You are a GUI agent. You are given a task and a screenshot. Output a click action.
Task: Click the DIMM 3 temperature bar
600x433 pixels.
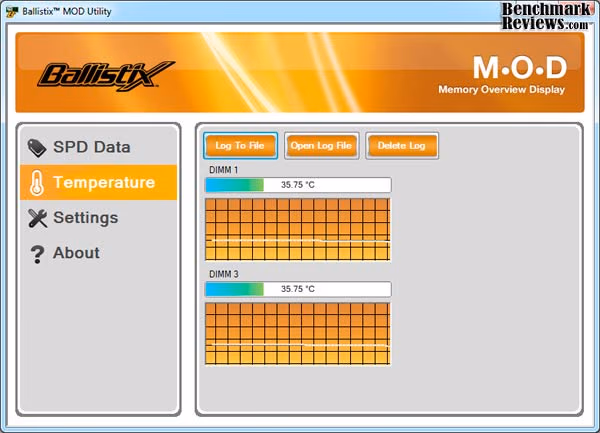tap(298, 289)
